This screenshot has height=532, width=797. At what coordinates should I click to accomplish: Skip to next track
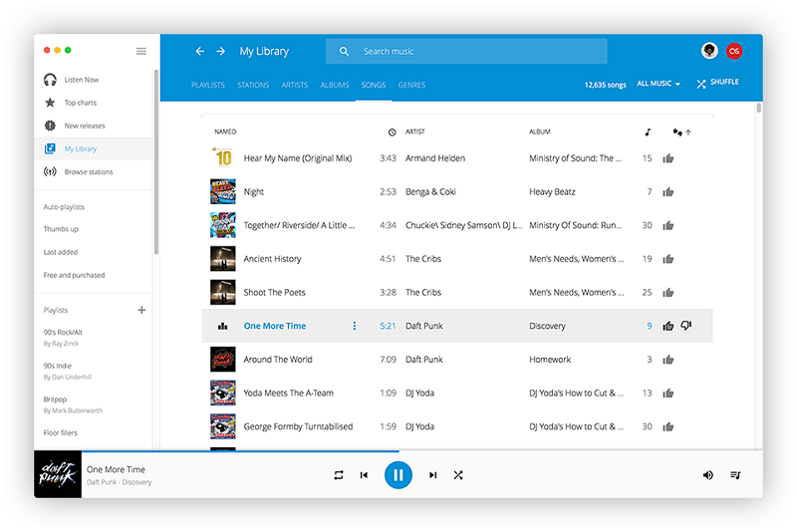pyautogui.click(x=432, y=475)
